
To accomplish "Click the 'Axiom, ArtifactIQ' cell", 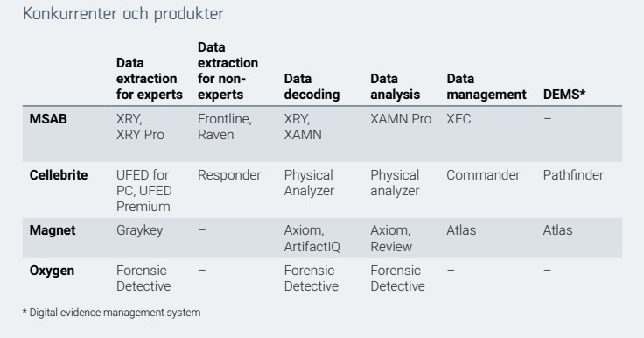I will point(311,238).
